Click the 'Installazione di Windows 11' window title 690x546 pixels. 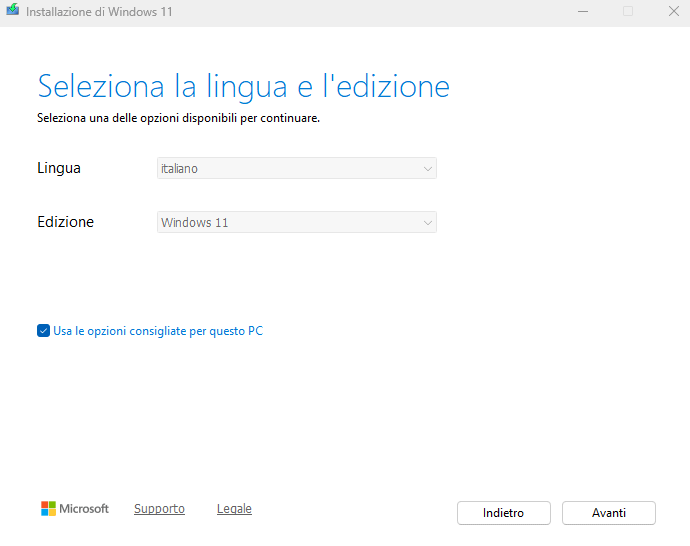coord(99,12)
